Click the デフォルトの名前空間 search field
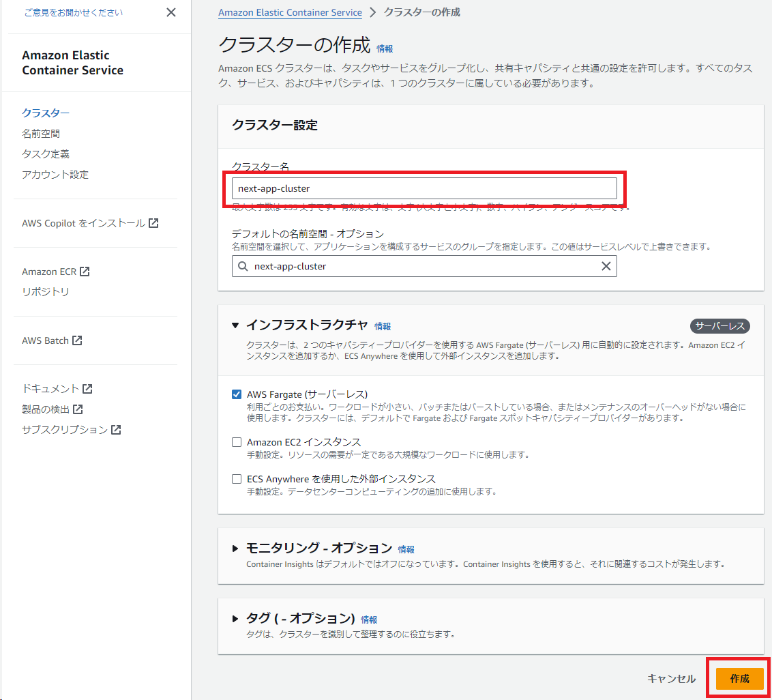 click(x=424, y=266)
